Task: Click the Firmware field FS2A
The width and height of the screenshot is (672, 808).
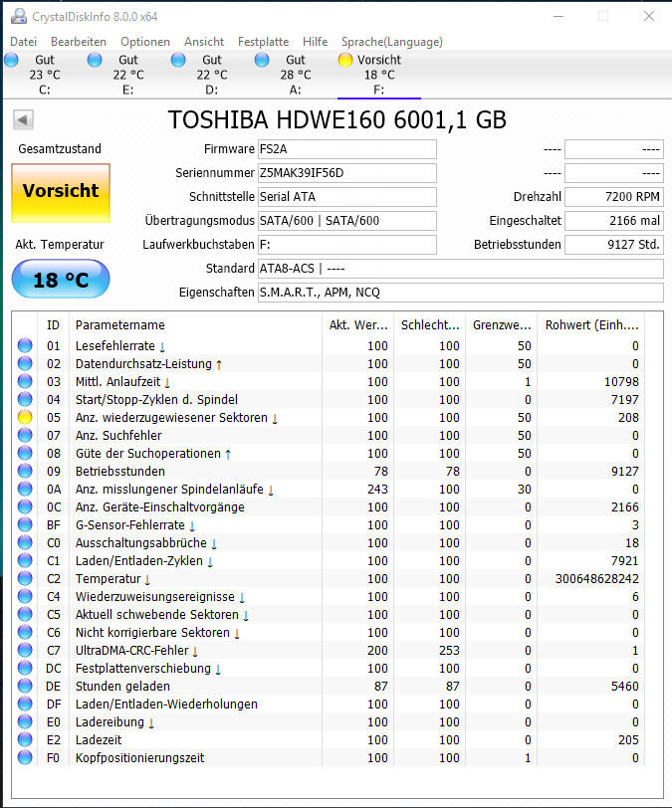Action: tap(347, 149)
